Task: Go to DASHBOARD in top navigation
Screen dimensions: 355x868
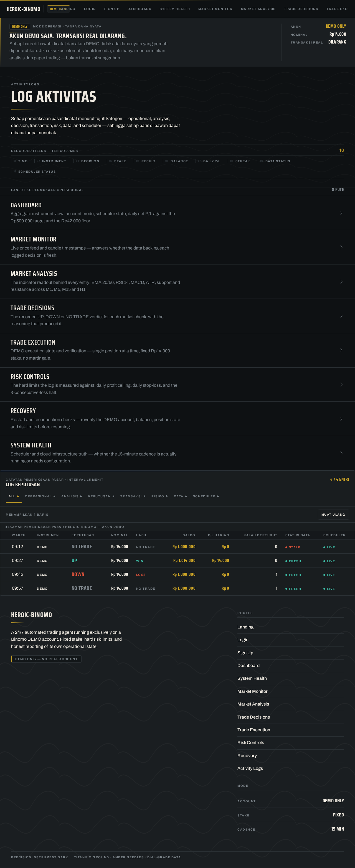Action: (x=139, y=9)
